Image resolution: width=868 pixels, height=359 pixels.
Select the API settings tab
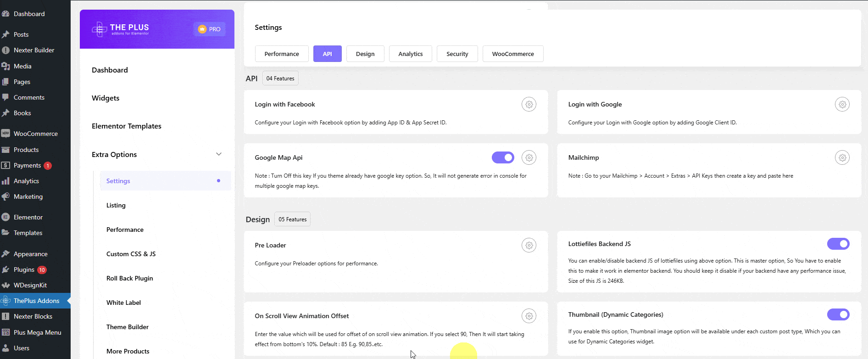pyautogui.click(x=328, y=54)
